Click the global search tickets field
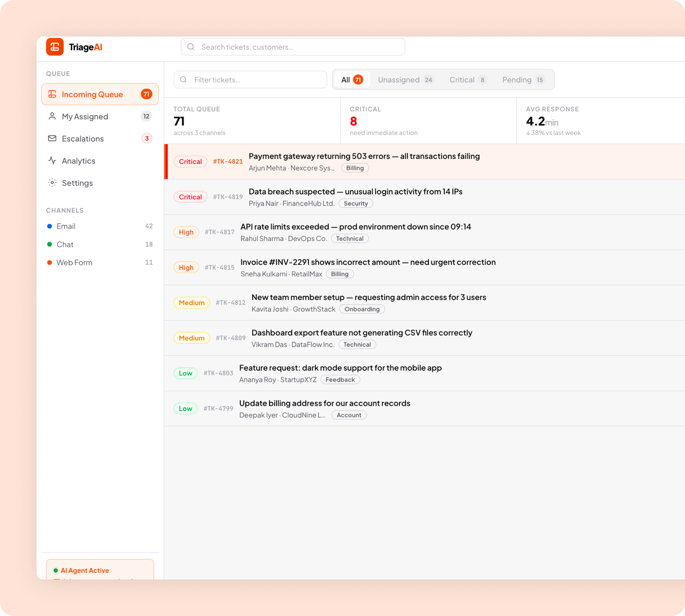 [x=292, y=47]
